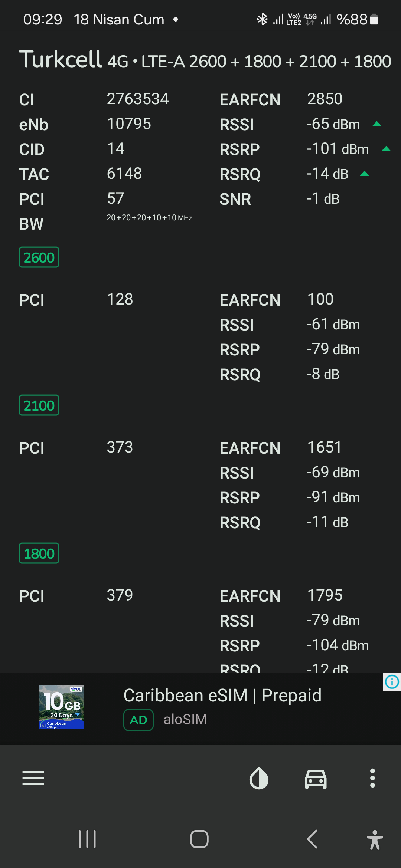Tap the RSRP green up arrow
This screenshot has width=401, height=868.
pos(386,149)
